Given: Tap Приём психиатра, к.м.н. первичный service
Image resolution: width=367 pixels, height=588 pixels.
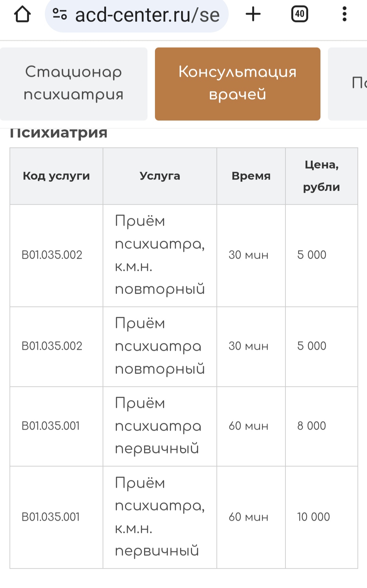Looking at the screenshot, I should coord(160,517).
